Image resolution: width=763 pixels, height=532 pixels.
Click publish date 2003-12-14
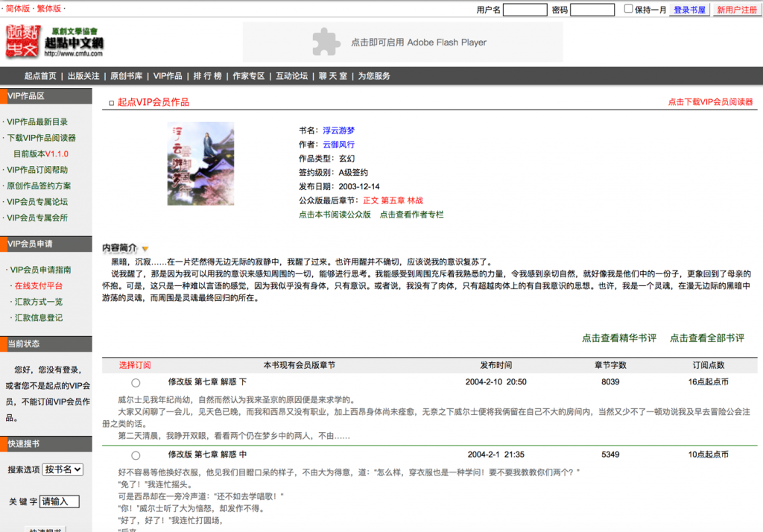(x=359, y=186)
